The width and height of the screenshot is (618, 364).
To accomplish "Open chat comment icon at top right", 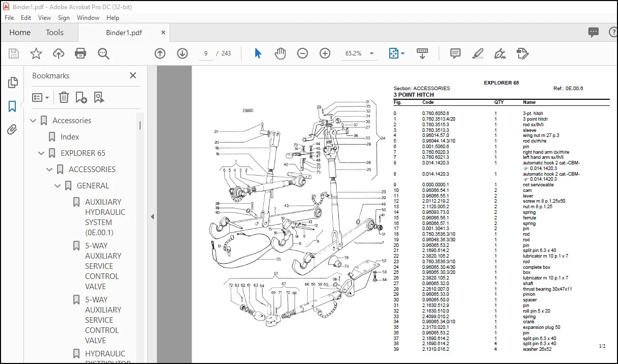I will coord(594,32).
